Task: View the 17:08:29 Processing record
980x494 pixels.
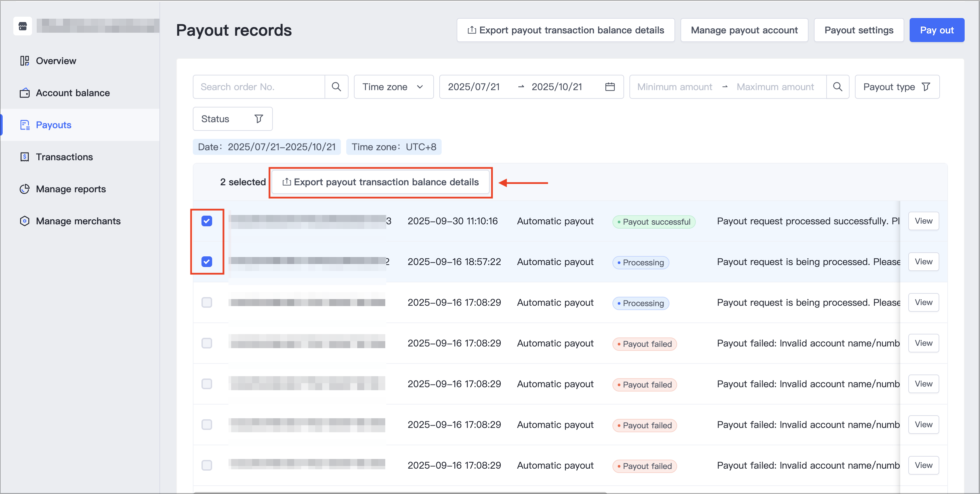Action: click(923, 302)
